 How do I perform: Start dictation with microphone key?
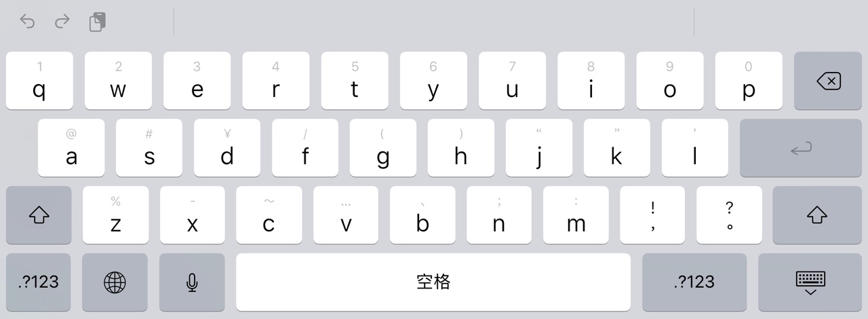pos(192,282)
